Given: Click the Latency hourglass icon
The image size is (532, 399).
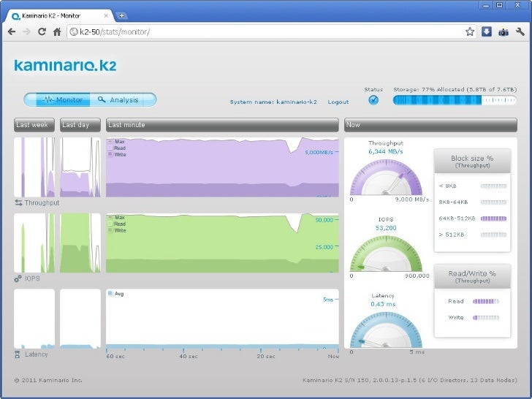Looking at the screenshot, I should [18, 354].
